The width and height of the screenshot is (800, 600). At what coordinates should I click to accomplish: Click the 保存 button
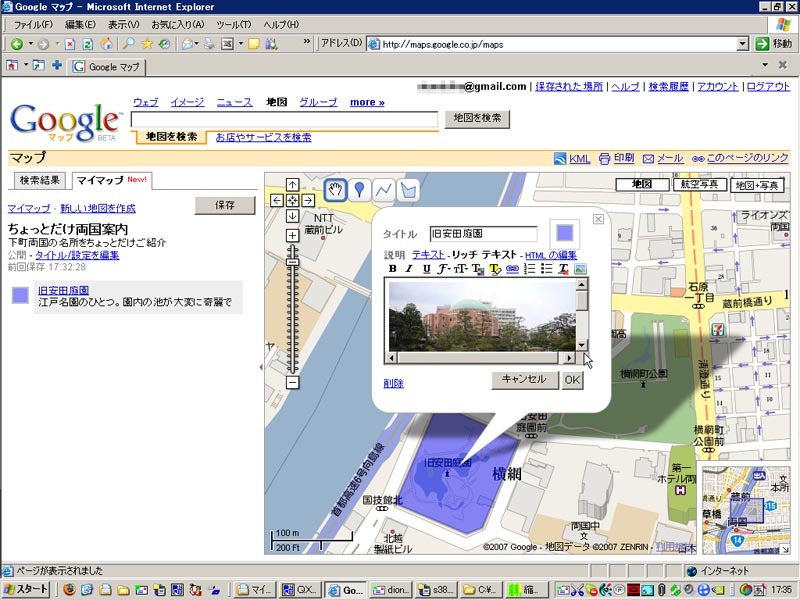[x=225, y=205]
